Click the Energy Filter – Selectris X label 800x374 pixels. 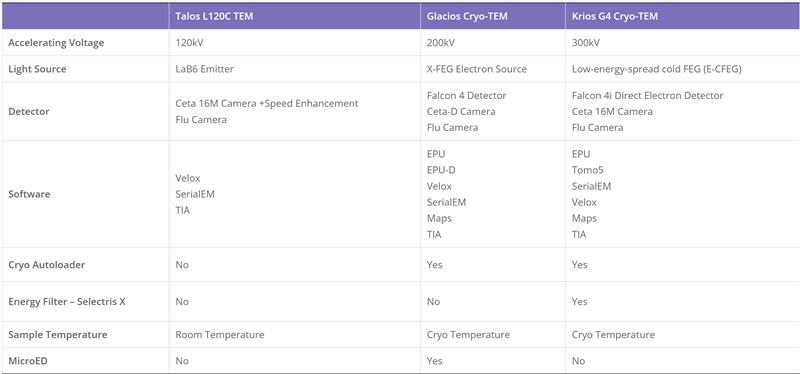click(x=67, y=302)
